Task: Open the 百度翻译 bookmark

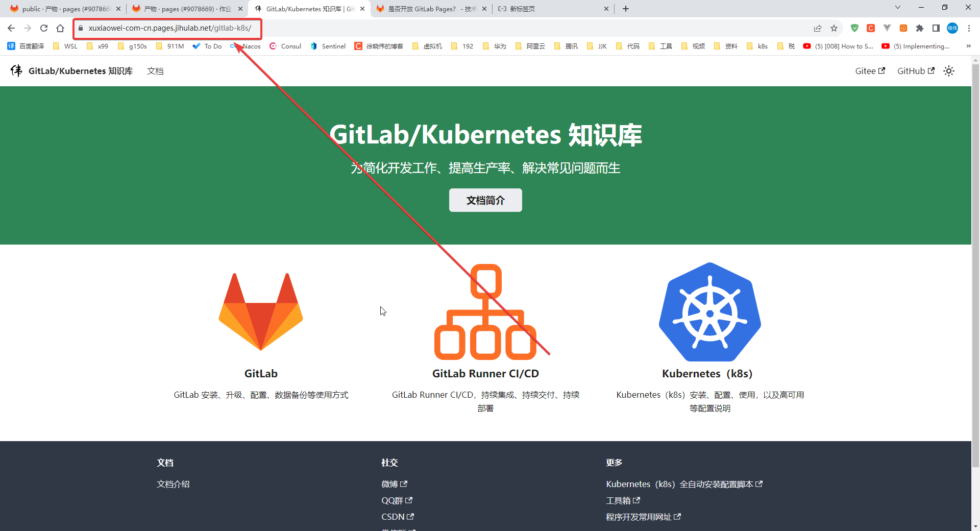Action: pos(26,46)
